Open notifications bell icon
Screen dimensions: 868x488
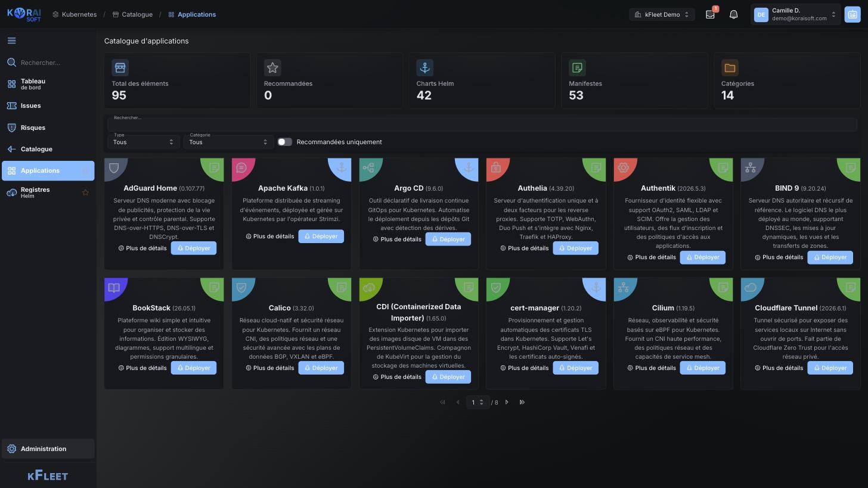[x=734, y=14]
